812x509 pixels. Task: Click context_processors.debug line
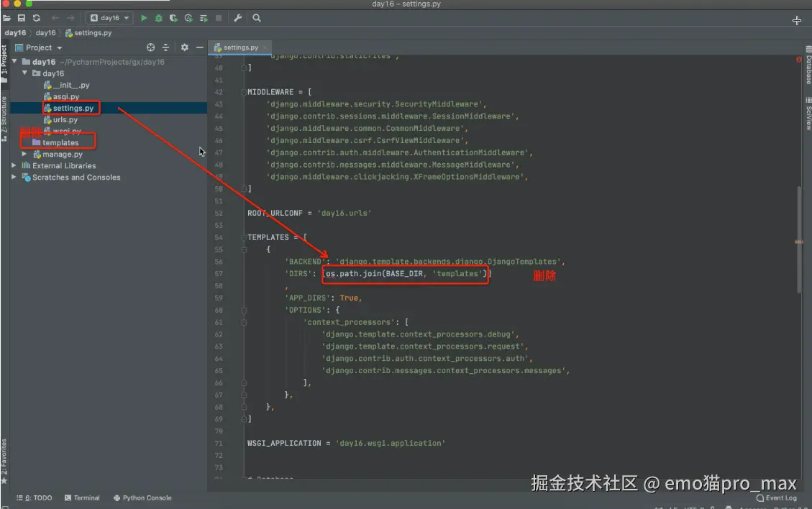click(420, 334)
